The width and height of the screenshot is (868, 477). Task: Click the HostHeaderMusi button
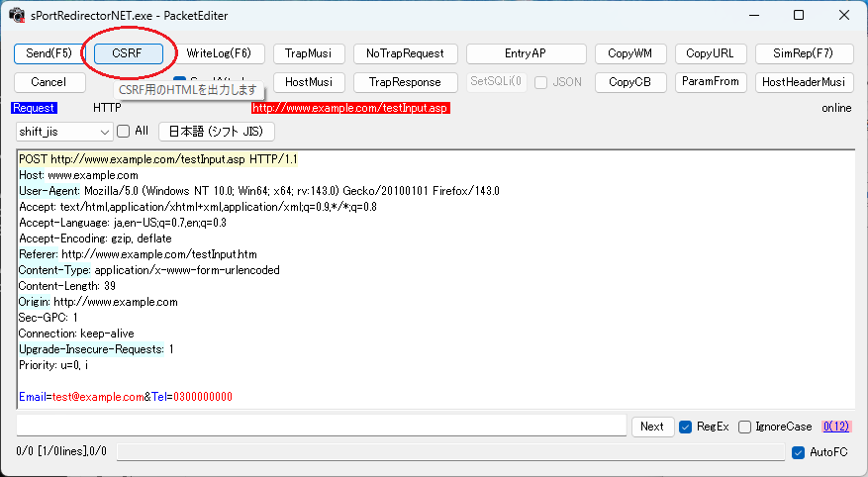click(x=804, y=82)
